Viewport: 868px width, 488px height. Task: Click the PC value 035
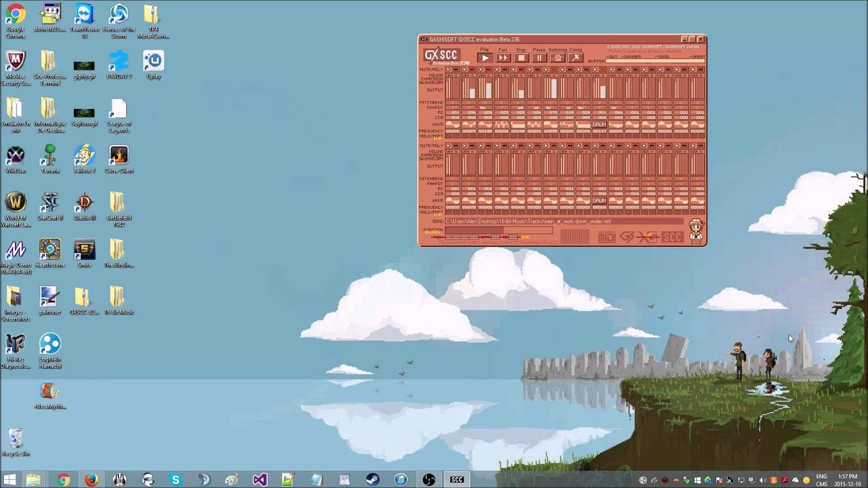(471, 113)
